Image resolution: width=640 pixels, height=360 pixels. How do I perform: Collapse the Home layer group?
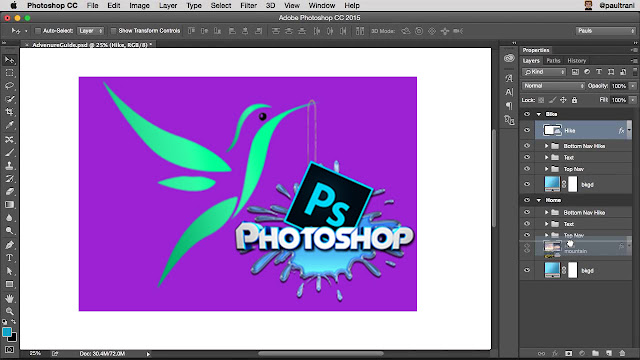coord(539,200)
